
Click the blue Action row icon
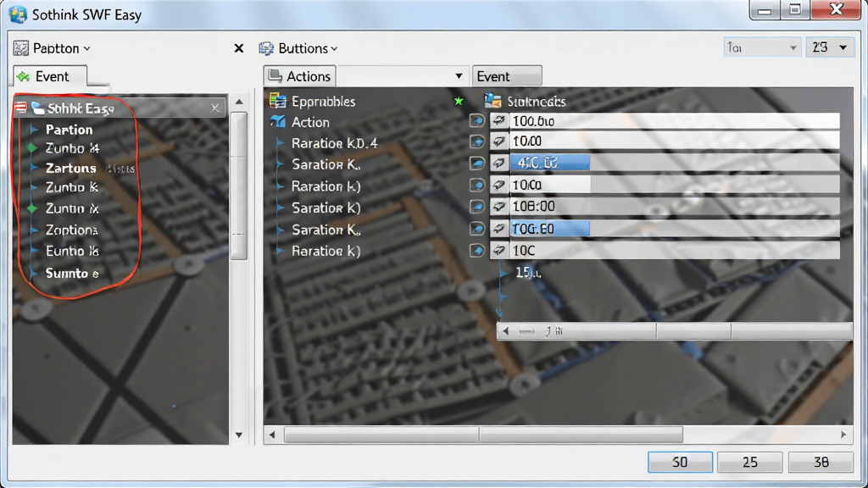pyautogui.click(x=277, y=122)
